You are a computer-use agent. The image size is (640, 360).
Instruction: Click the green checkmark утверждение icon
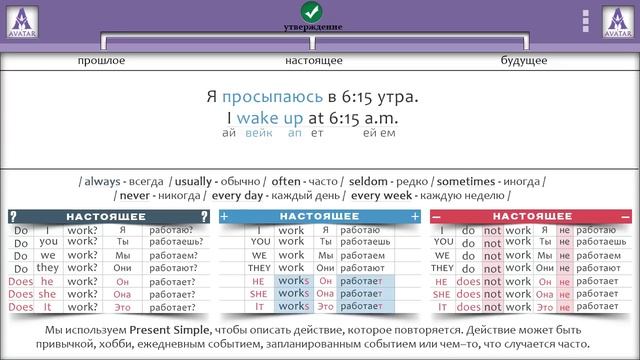point(312,12)
